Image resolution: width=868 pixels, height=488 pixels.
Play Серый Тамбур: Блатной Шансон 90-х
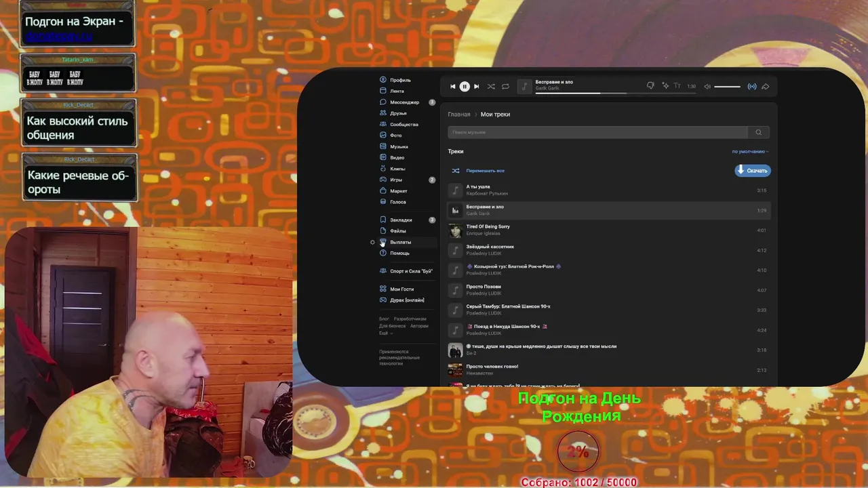pos(609,310)
